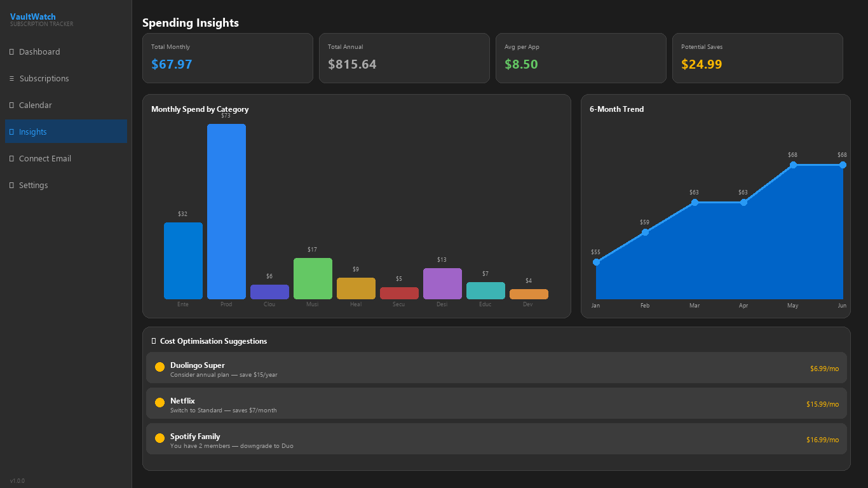Open the Spotify Family suggestion row
This screenshot has width=868, height=488.
[x=496, y=439]
